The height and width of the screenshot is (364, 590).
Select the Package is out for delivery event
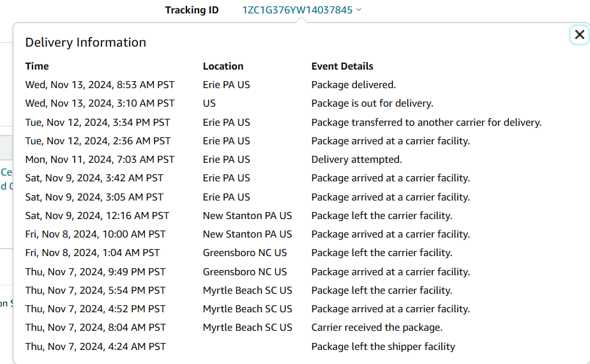tap(372, 103)
